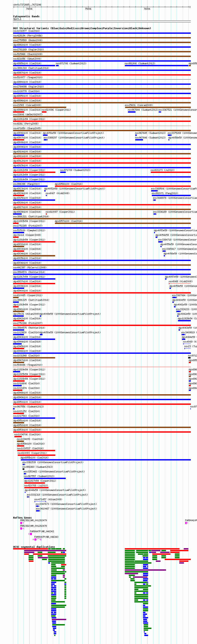Click nsv6067 (Kidd2008) label
Image resolution: width=197 pixels, height=644 pixels.
[57, 193]
